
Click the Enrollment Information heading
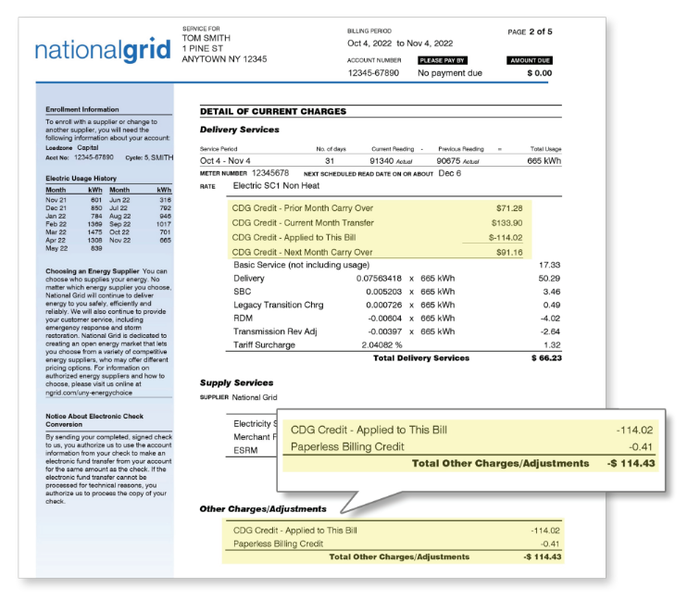[x=82, y=109]
